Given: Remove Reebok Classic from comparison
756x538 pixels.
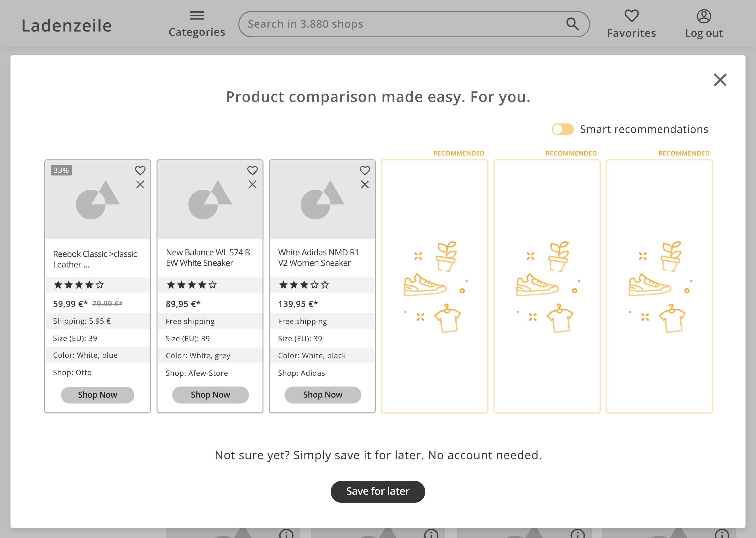Looking at the screenshot, I should [140, 184].
